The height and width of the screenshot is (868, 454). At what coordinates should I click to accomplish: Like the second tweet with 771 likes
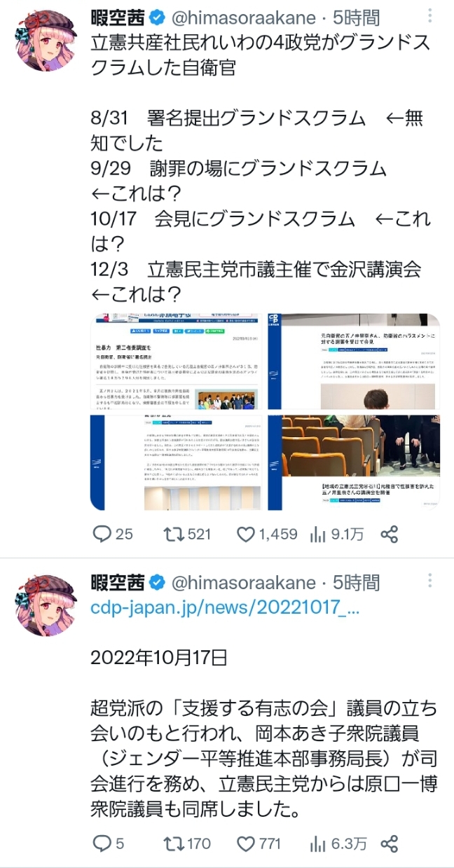[259, 843]
